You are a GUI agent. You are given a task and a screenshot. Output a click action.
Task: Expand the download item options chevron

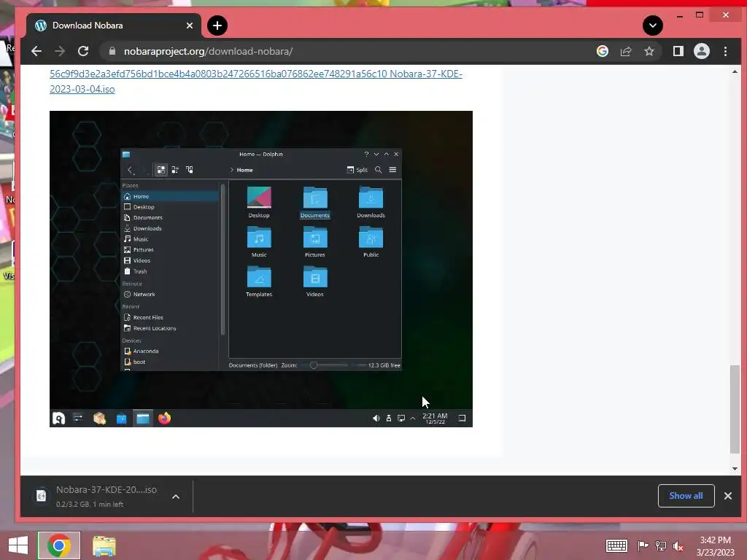[176, 497]
